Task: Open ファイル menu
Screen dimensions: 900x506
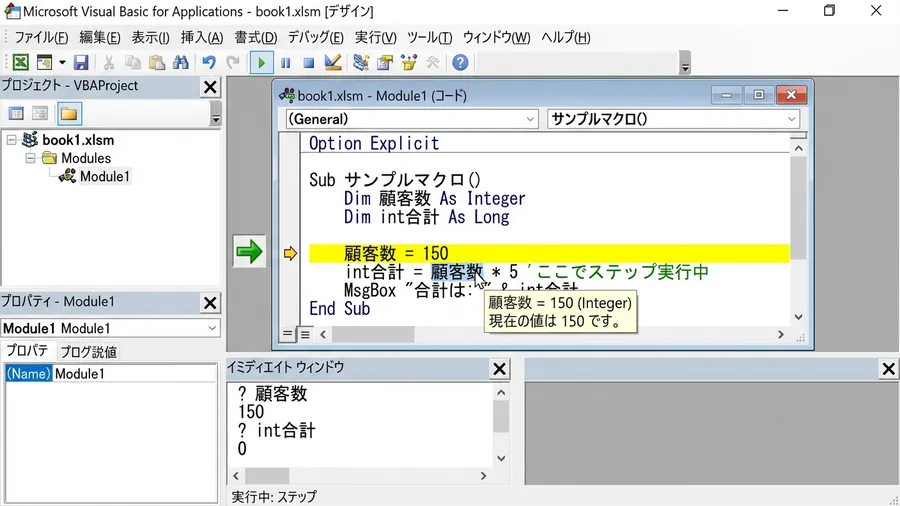Action: point(41,37)
